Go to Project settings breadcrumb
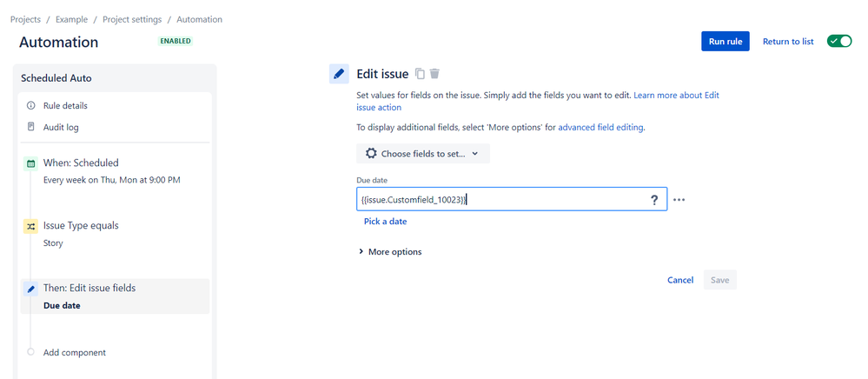Screen dimensions: 868x379 point(132,19)
